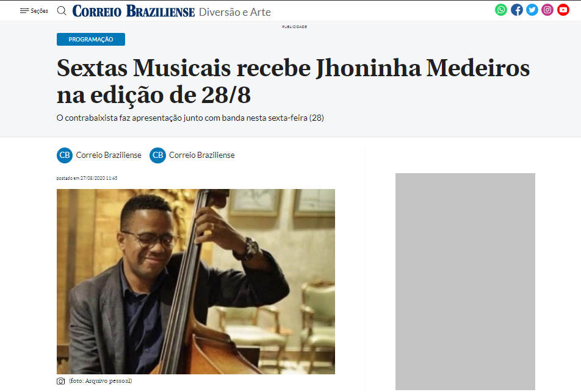Click the article headline Sextas Musicais
This screenshot has width=581, height=392.
pos(293,81)
